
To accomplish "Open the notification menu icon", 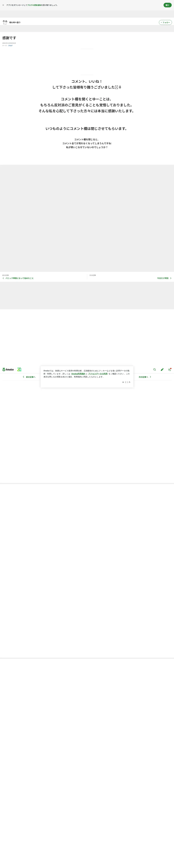I will (170, 369).
